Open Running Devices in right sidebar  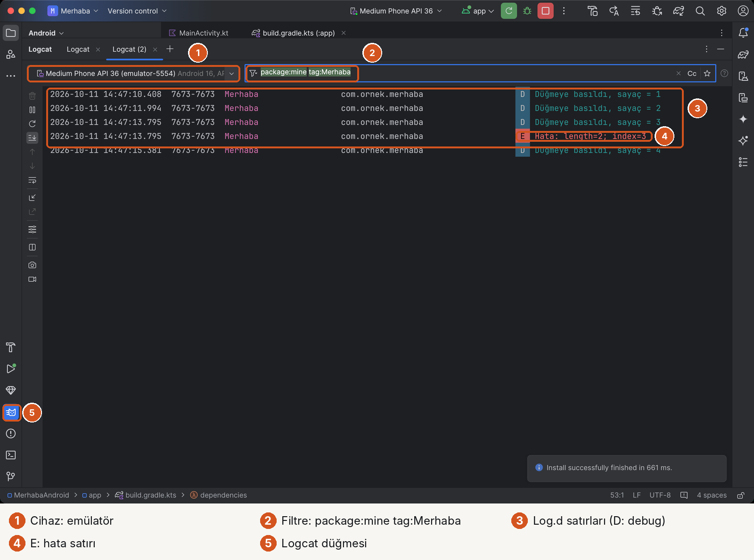(743, 98)
